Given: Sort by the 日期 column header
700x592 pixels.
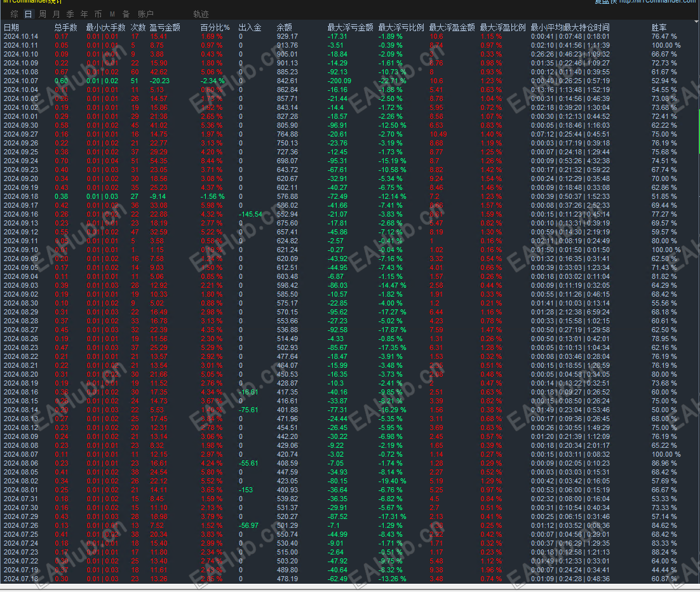Looking at the screenshot, I should (11, 28).
